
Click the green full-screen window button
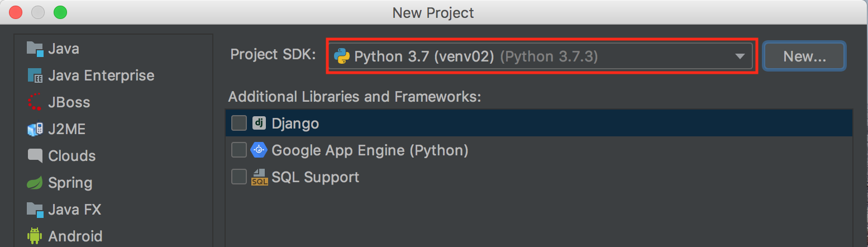click(60, 12)
